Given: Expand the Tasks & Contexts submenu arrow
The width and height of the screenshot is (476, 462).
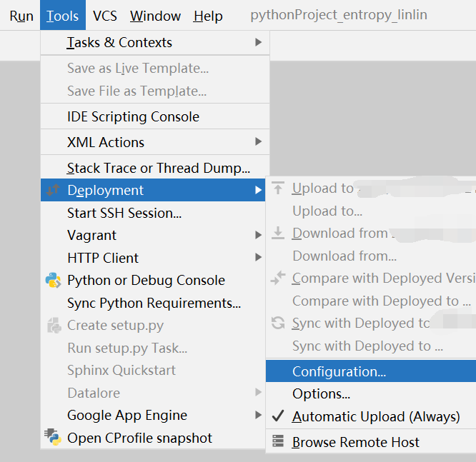Looking at the screenshot, I should pos(258,42).
